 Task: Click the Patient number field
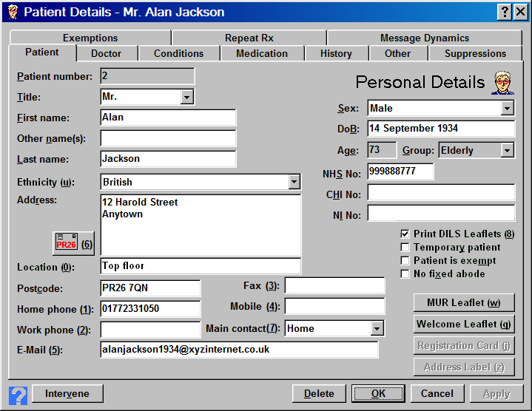pos(147,76)
